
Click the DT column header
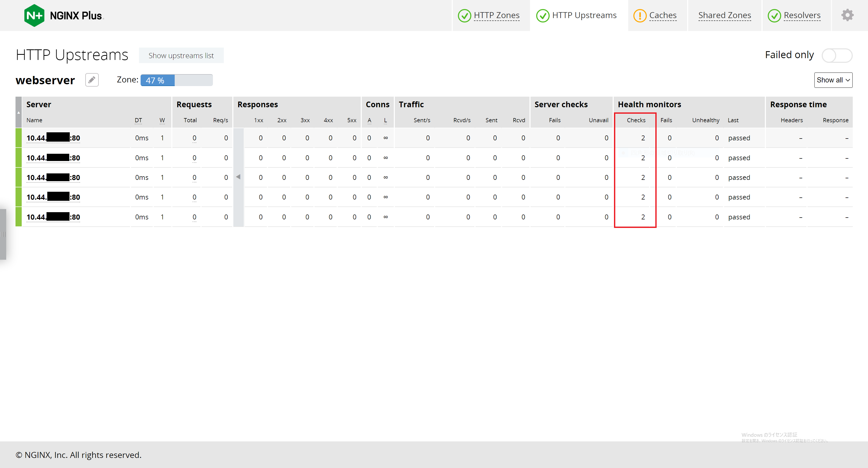pos(138,120)
